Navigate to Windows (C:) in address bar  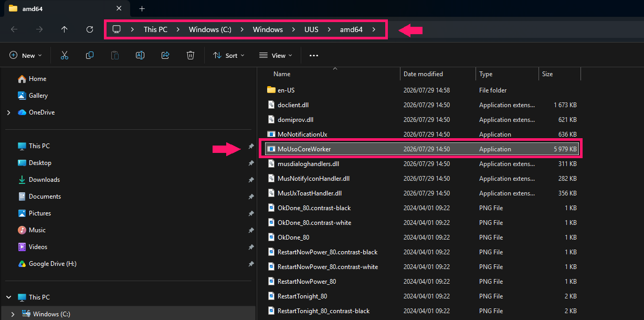(210, 29)
